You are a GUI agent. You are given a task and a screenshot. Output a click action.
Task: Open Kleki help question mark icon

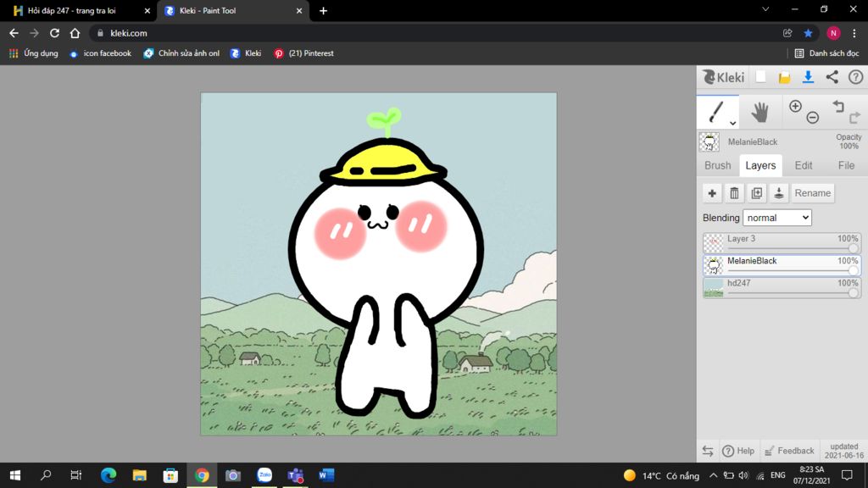(856, 77)
